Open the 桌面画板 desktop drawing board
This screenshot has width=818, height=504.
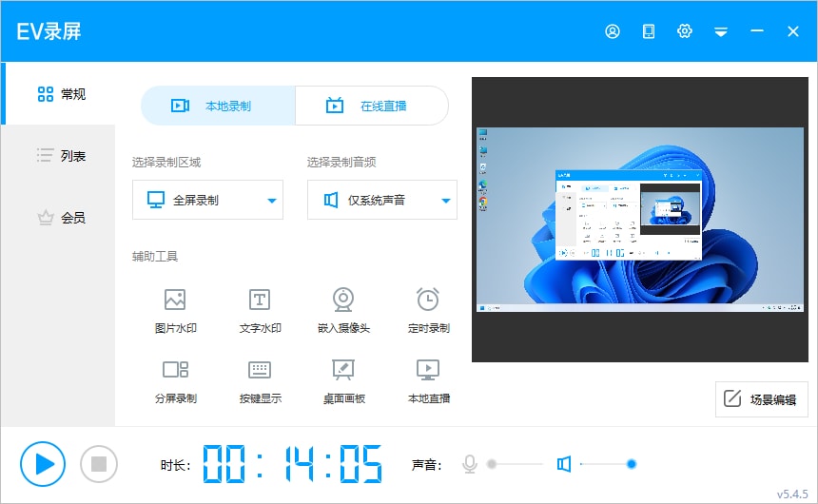tap(343, 370)
